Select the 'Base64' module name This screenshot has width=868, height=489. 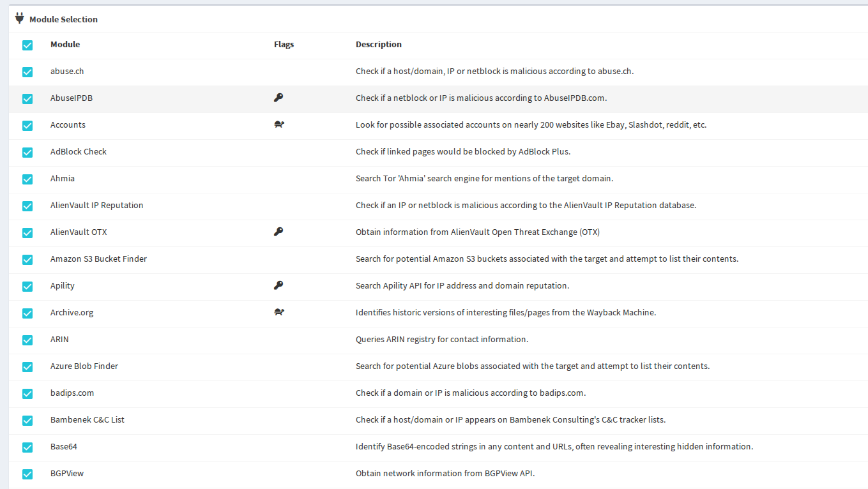[64, 446]
